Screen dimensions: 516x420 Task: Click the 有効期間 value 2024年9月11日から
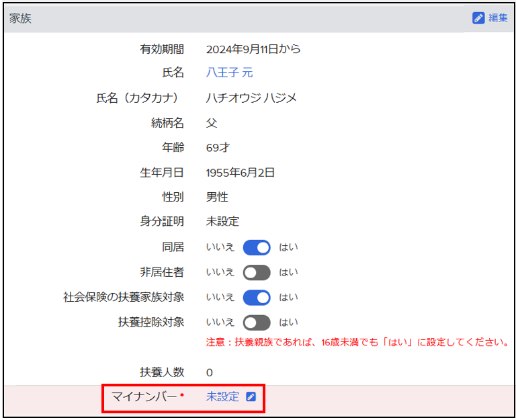point(253,48)
